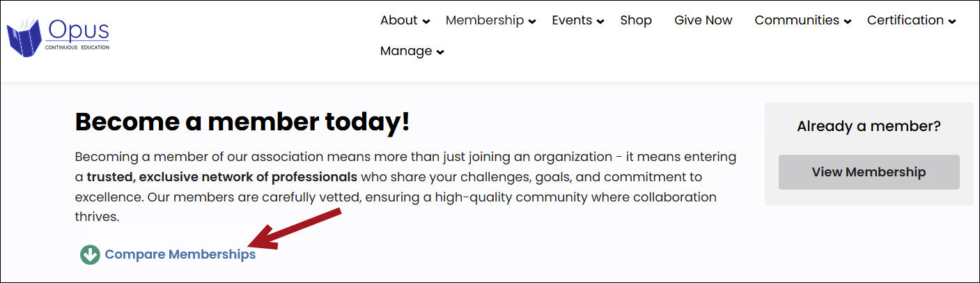The image size is (980, 283).
Task: Click the green down-arrow circle icon
Action: pos(90,254)
